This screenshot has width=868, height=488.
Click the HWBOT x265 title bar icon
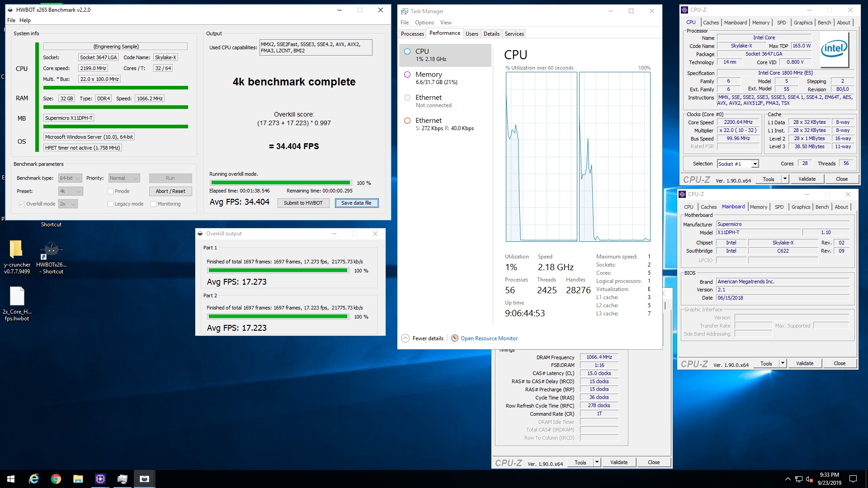coord(10,10)
